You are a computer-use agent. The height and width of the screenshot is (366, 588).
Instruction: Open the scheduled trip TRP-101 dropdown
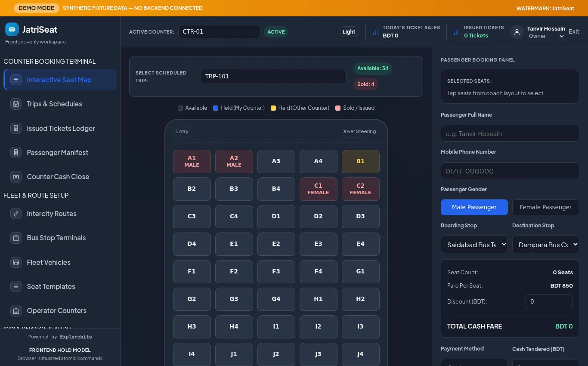coord(273,76)
